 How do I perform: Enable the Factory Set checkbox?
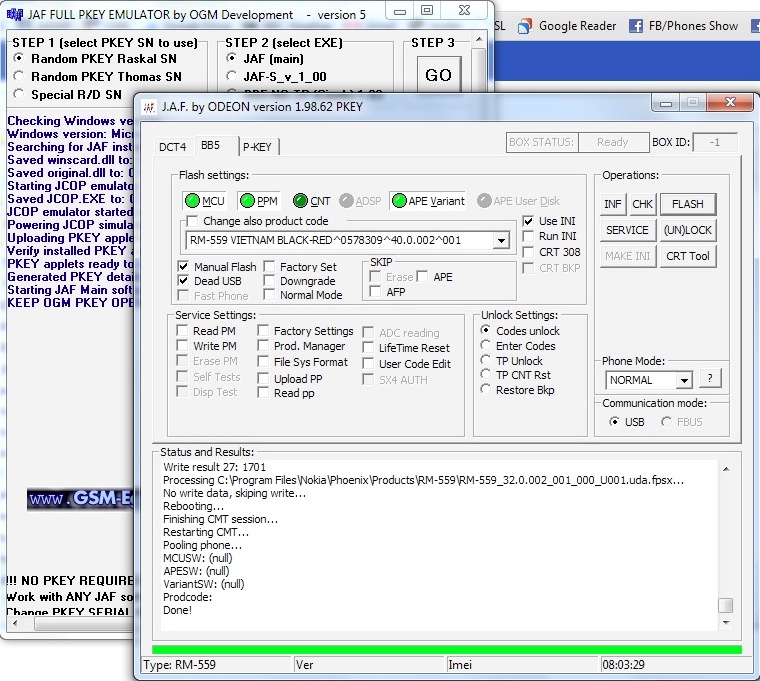pyautogui.click(x=269, y=267)
